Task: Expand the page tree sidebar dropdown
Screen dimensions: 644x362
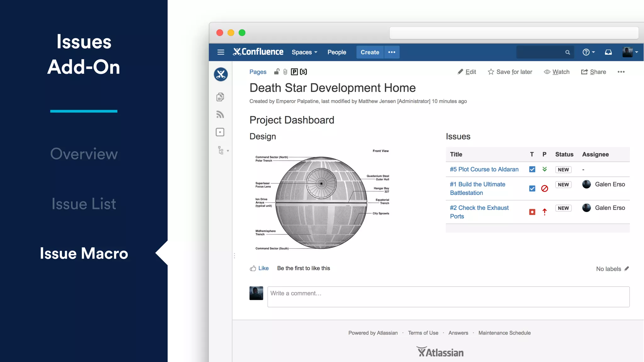Action: pyautogui.click(x=223, y=151)
